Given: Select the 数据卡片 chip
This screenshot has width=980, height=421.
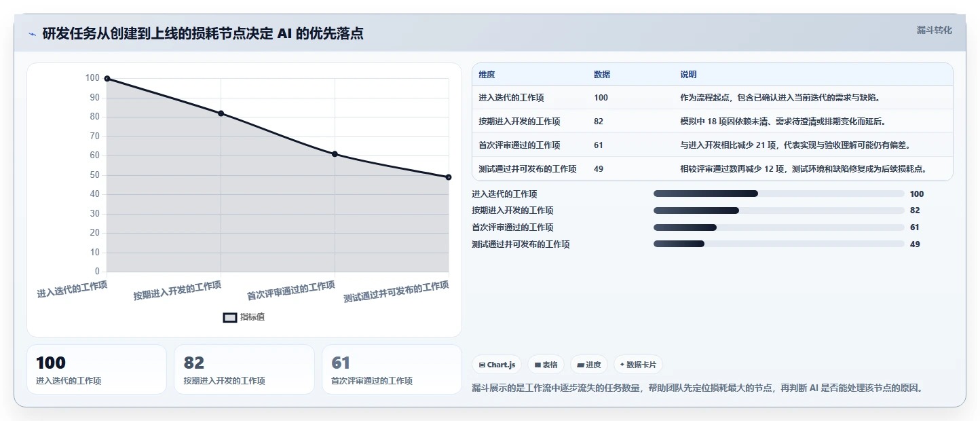Looking at the screenshot, I should point(638,365).
